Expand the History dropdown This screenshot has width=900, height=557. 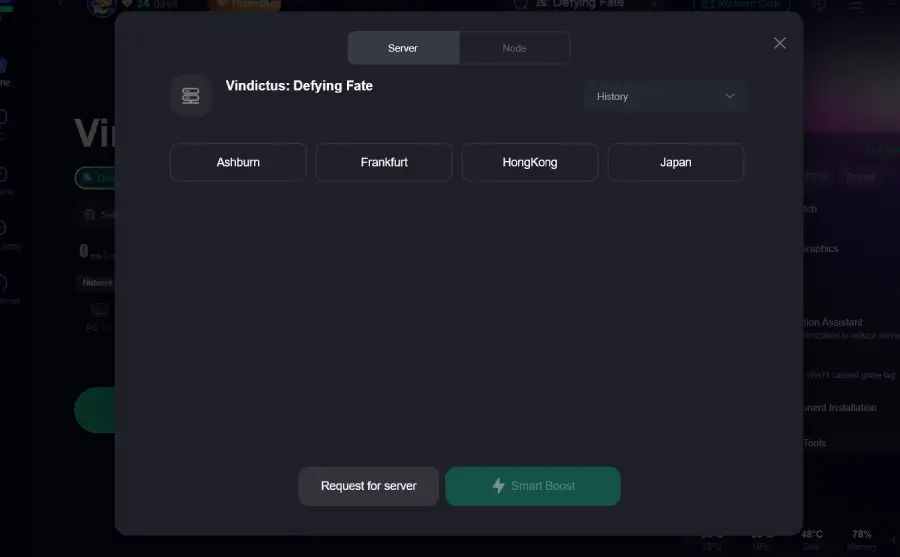coord(665,97)
